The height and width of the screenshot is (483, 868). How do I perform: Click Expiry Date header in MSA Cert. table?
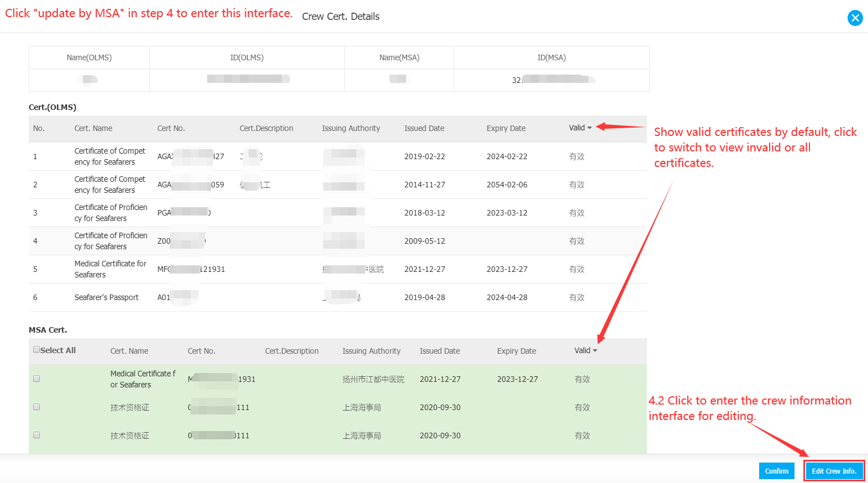[x=517, y=351]
